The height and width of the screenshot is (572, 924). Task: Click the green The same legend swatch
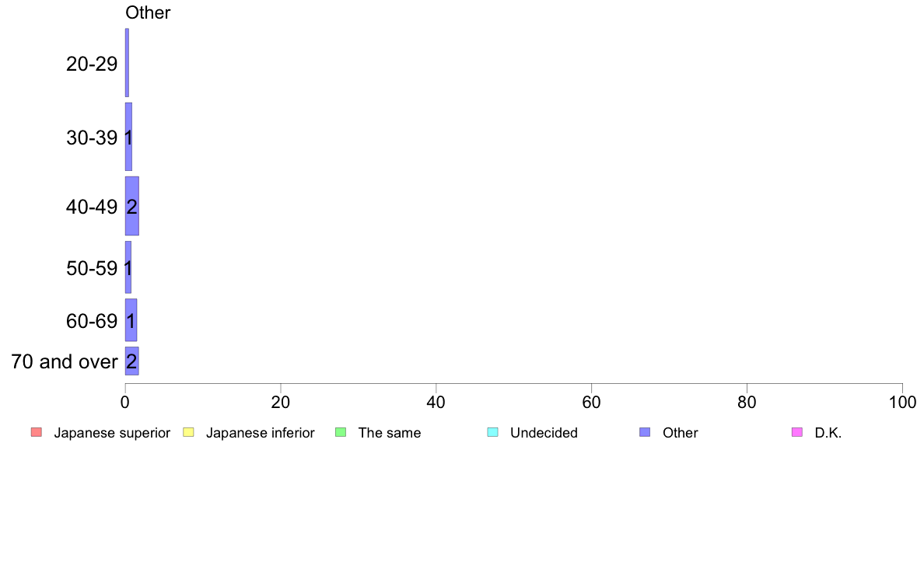[x=341, y=432]
